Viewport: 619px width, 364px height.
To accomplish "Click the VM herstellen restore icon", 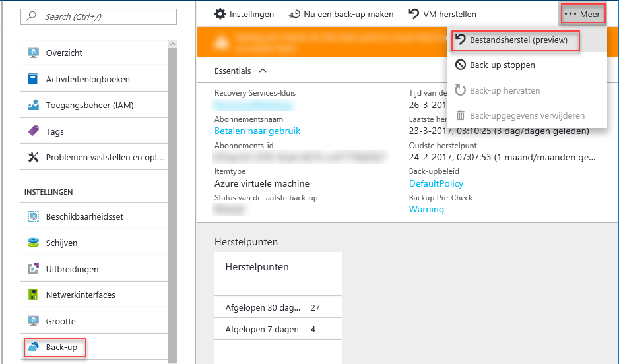I will pos(413,14).
